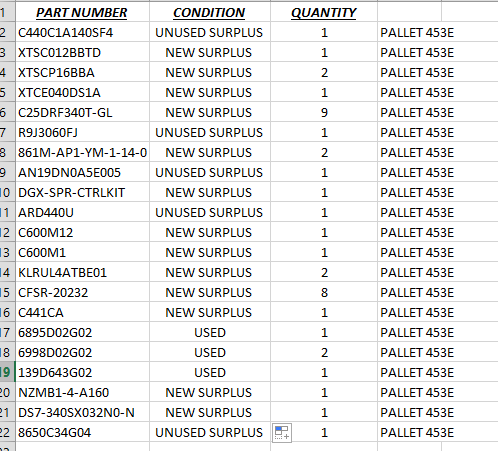Select row 19 header
The width and height of the screenshot is (498, 451).
click(x=7, y=372)
